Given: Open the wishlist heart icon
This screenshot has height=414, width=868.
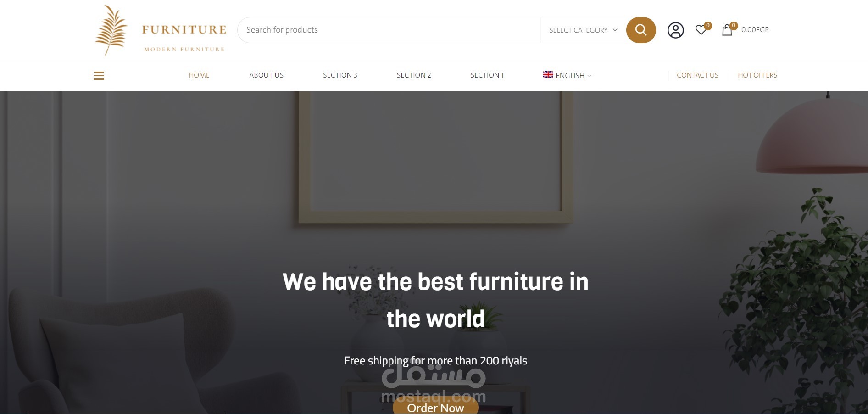Looking at the screenshot, I should [x=701, y=30].
